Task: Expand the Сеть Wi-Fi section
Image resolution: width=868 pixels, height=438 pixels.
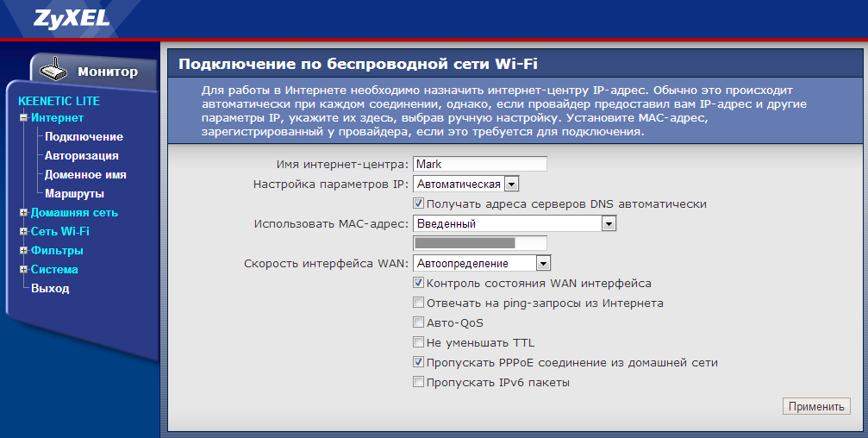Action: click(23, 231)
